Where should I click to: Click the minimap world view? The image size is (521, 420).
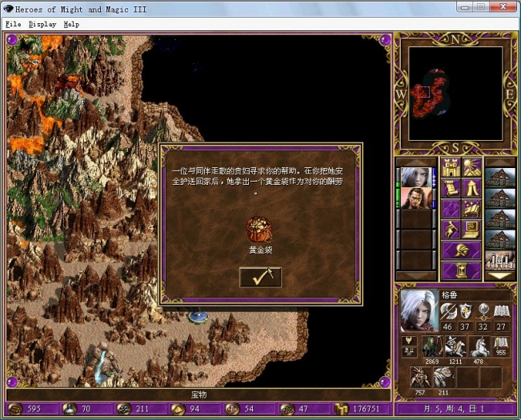point(455,94)
